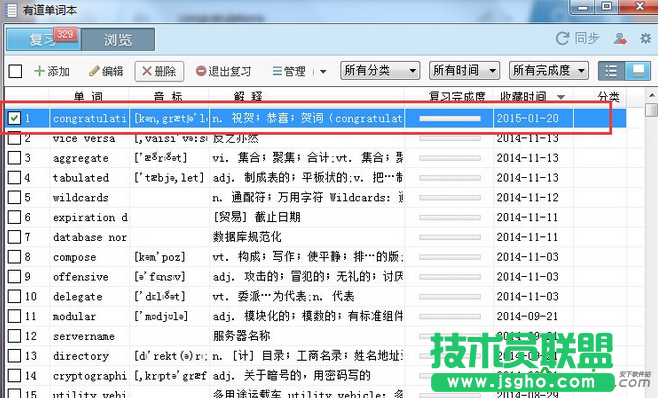The height and width of the screenshot is (398, 658).
Task: Click the definition '数据库规范化'
Action: (247, 237)
